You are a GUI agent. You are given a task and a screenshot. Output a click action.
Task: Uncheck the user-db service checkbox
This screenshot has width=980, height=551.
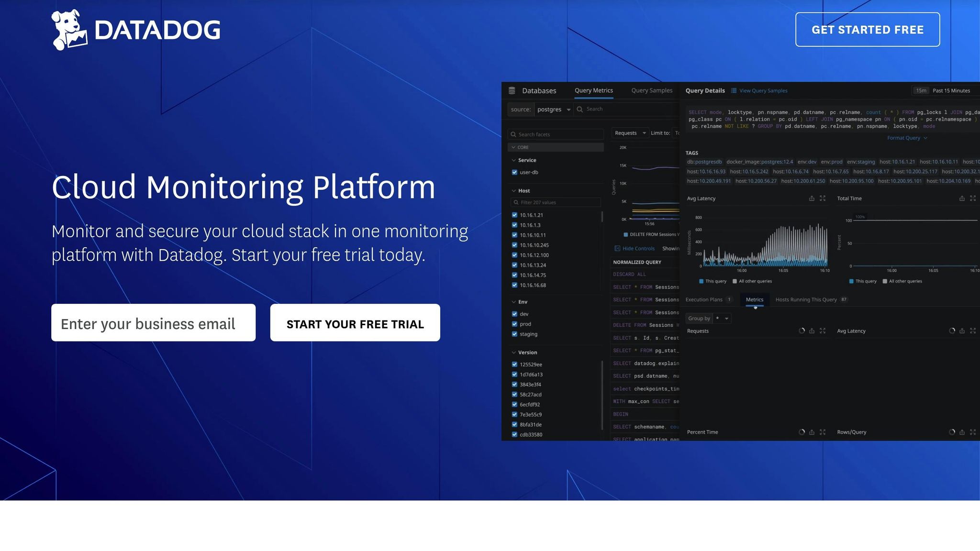514,172
